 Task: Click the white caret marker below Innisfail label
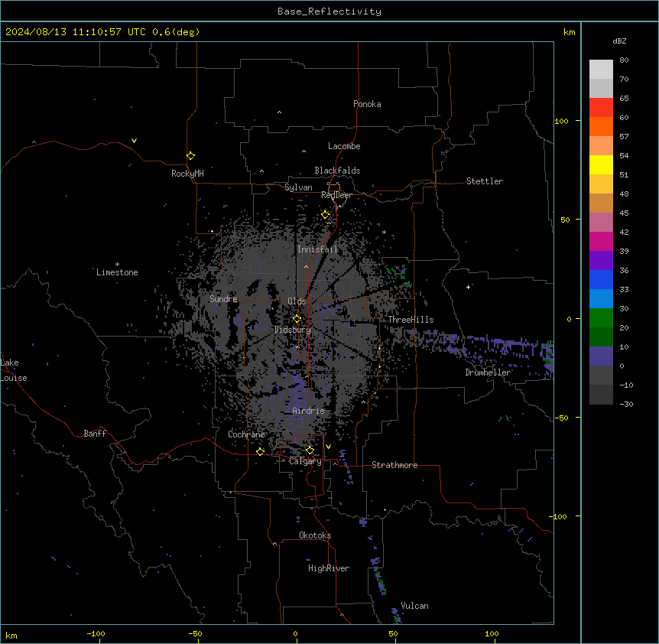pos(306,266)
